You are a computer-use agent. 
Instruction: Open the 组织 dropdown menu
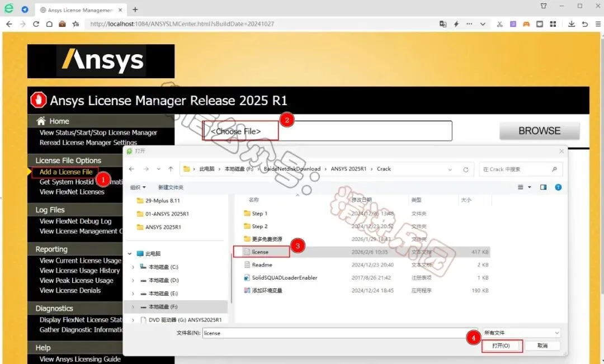coord(138,187)
